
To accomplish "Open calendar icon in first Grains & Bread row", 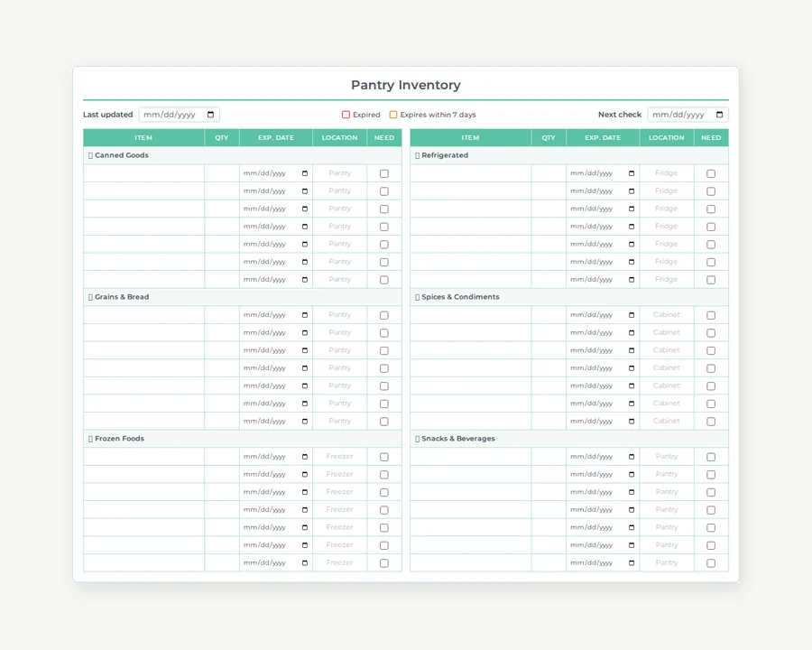I will [305, 315].
